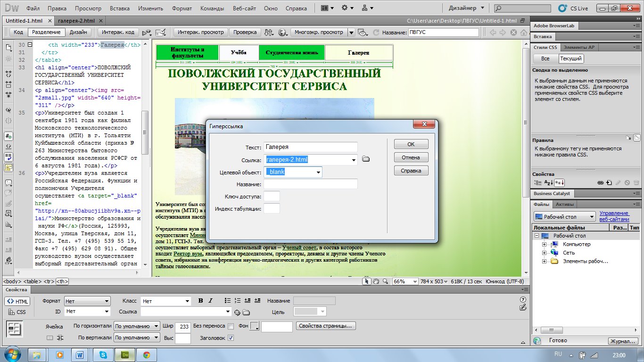The height and width of the screenshot is (362, 644).
Task: Click the Текст input field in dialog
Action: pos(310,147)
